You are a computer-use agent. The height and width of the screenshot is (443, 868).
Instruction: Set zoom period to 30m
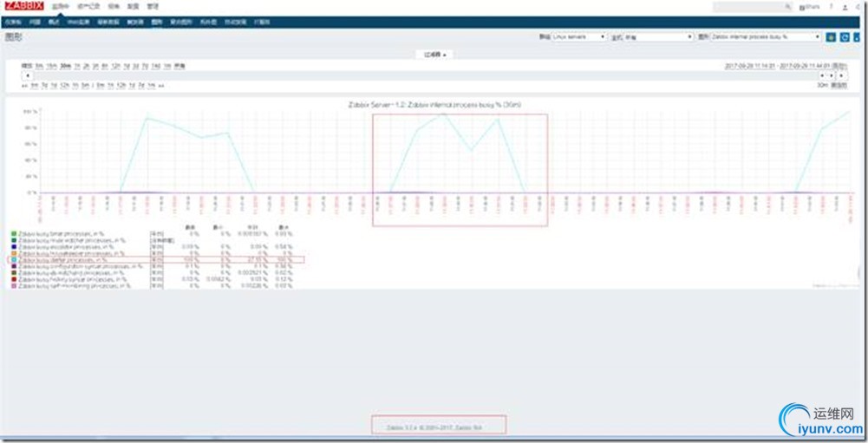coord(65,66)
